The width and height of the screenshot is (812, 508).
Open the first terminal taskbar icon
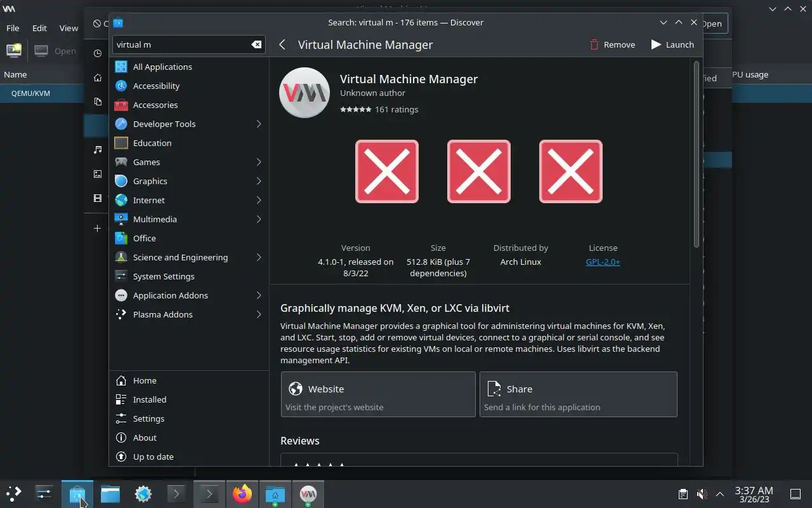176,493
